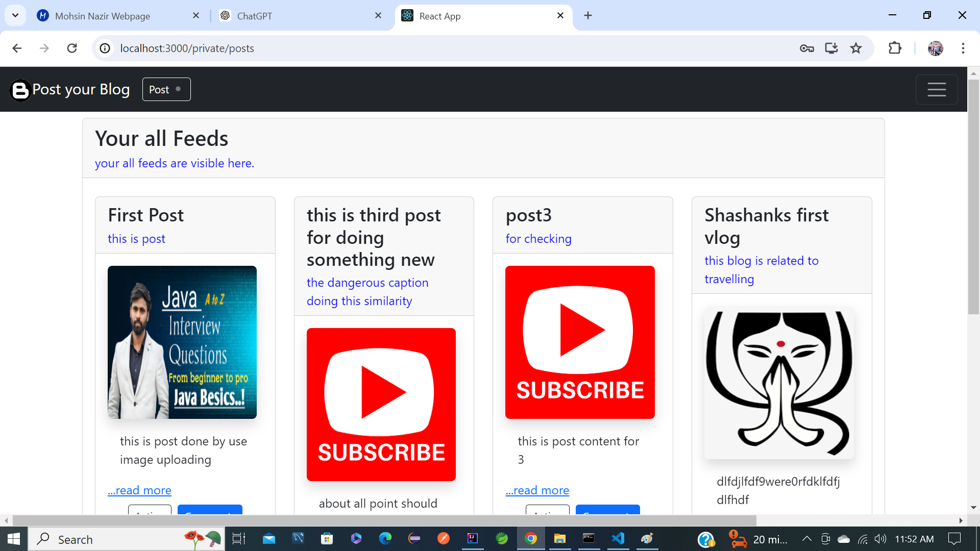
Task: Open File Explorer from taskbar
Action: 560,539
